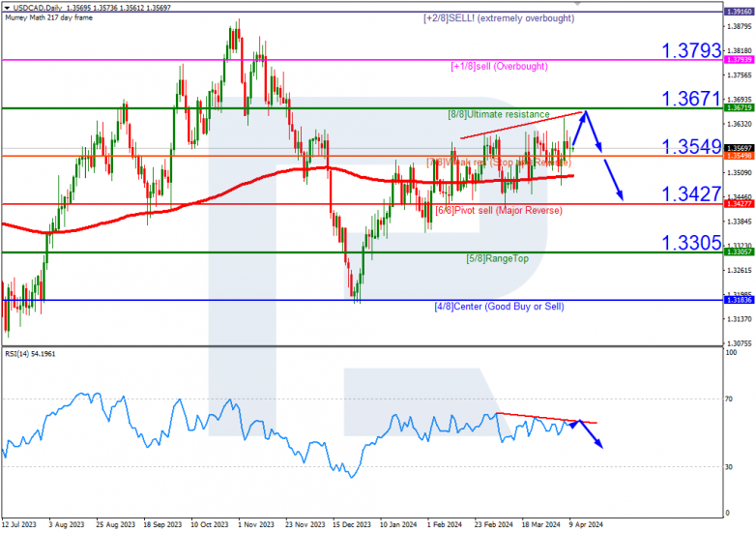This screenshot has height=533, width=756.
Task: Click the '23 Nov 2023' date label
Action: pyautogui.click(x=305, y=525)
